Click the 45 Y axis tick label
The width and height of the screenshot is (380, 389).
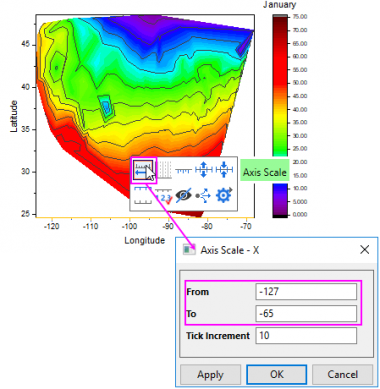pyautogui.click(x=25, y=44)
